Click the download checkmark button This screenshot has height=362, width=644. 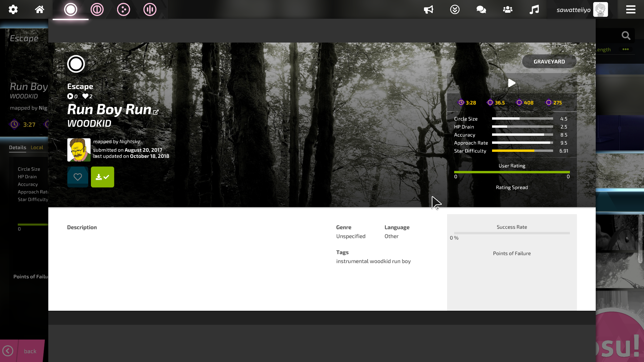click(x=102, y=177)
